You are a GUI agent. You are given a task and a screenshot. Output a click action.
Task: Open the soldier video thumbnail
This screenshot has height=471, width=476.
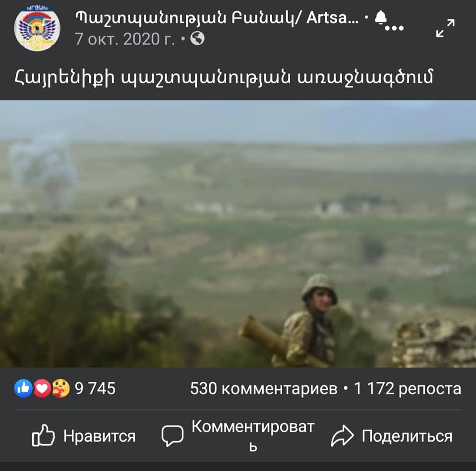(x=238, y=234)
